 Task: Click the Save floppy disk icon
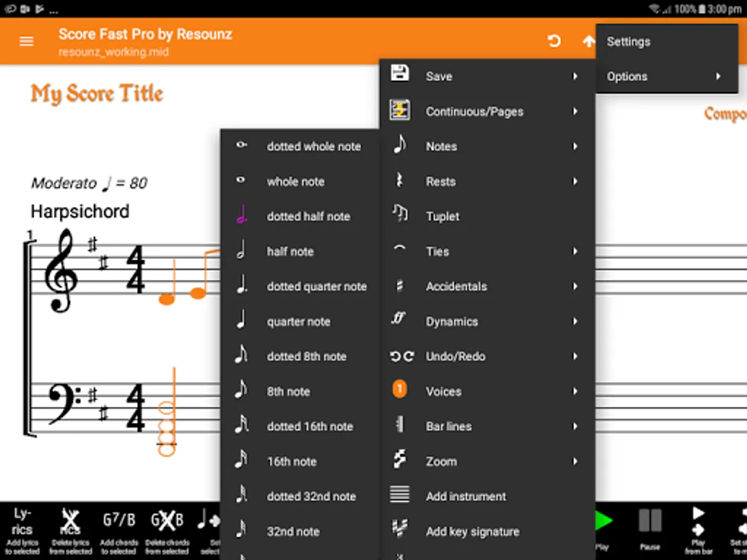[400, 73]
